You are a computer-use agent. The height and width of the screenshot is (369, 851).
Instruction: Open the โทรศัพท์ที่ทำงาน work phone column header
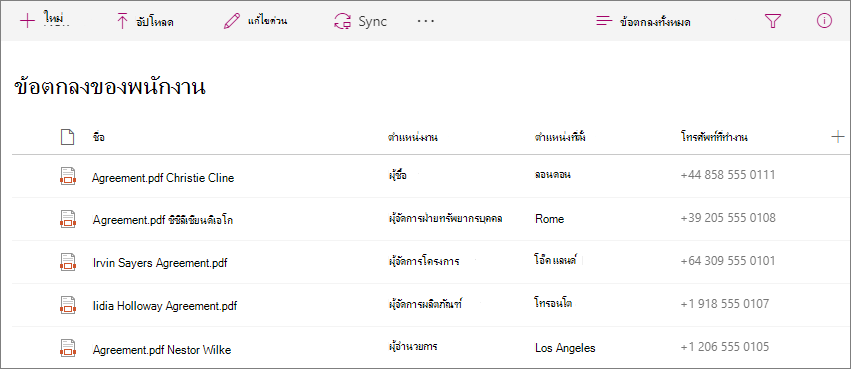714,137
